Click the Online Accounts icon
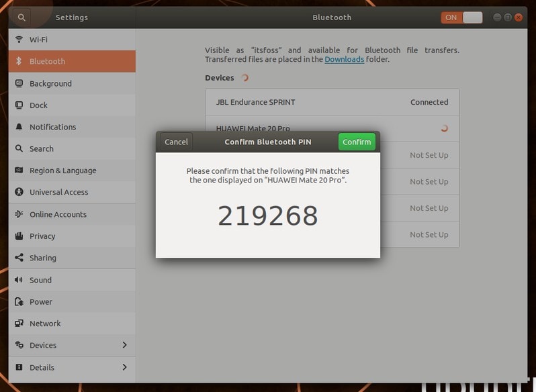 click(19, 214)
